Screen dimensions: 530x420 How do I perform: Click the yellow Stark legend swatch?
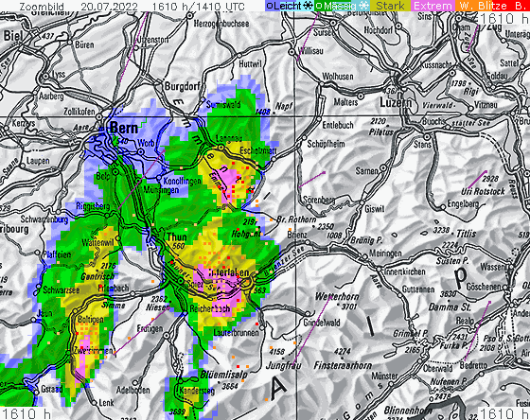(x=390, y=6)
